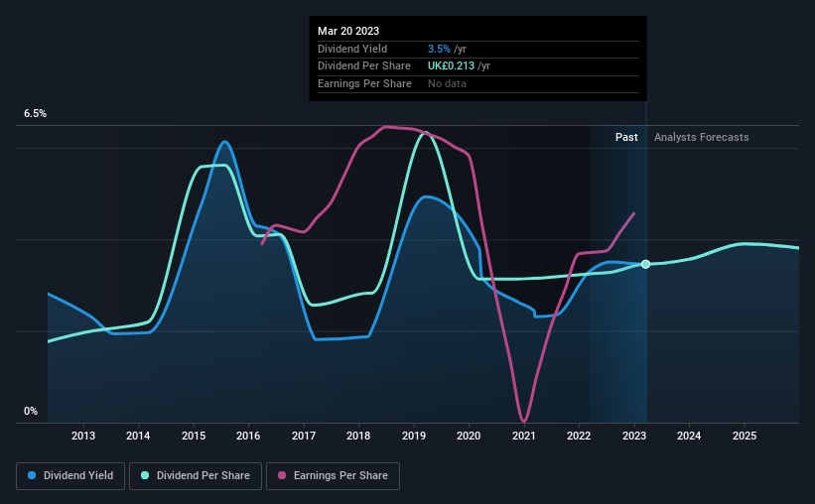Screen dimensions: 815x504
Task: Click the blue Dividend Yield legend dot
Action: [x=32, y=475]
